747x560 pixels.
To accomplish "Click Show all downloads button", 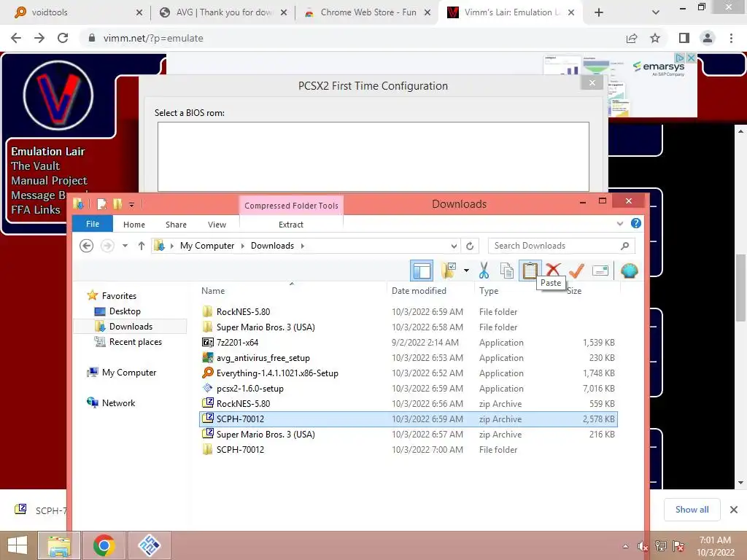I will tap(692, 510).
